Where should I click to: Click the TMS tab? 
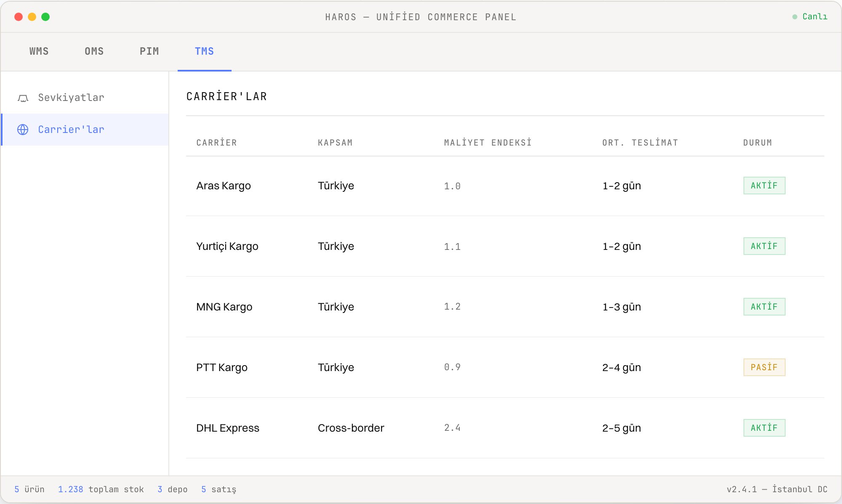click(205, 51)
